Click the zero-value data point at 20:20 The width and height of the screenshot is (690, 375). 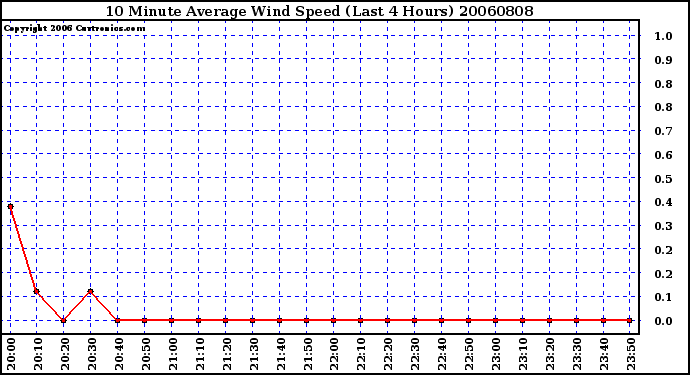pyautogui.click(x=63, y=320)
